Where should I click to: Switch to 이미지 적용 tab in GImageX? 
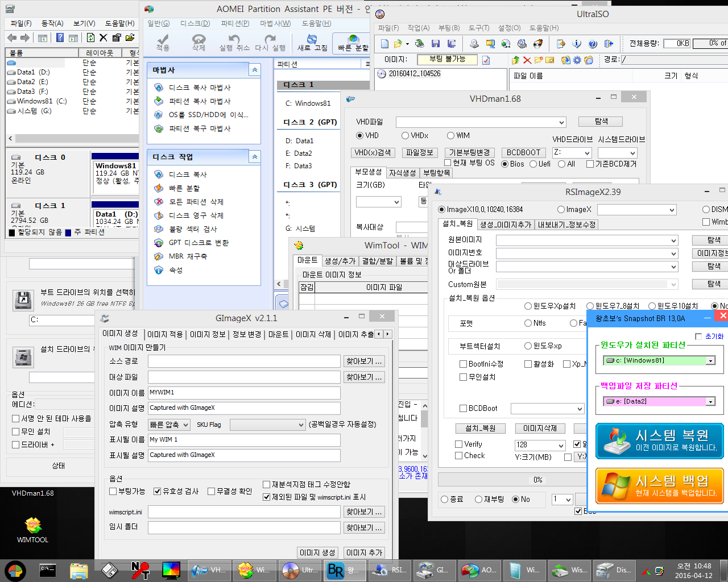point(166,335)
